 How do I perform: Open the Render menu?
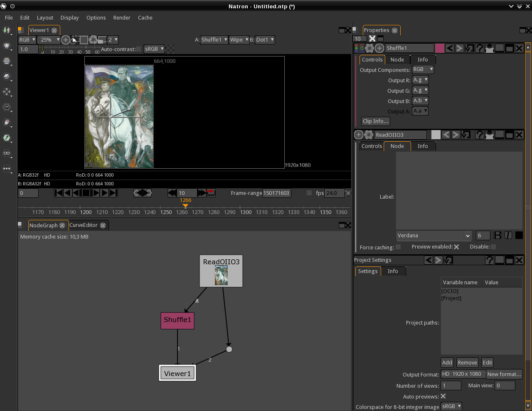click(x=122, y=17)
